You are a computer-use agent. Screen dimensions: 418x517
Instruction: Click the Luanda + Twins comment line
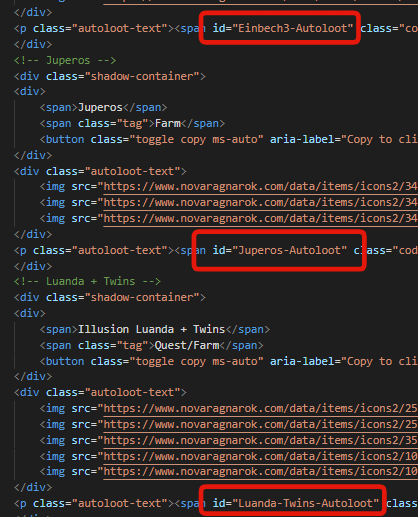pyautogui.click(x=87, y=281)
